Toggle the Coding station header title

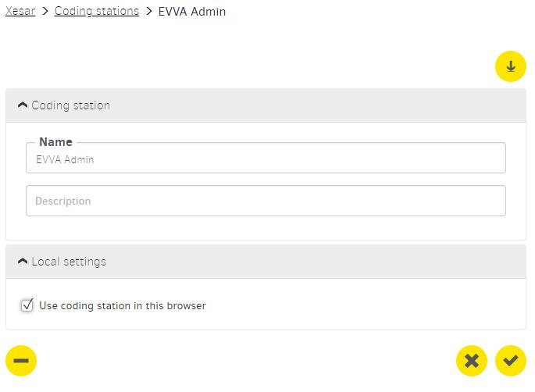71,105
